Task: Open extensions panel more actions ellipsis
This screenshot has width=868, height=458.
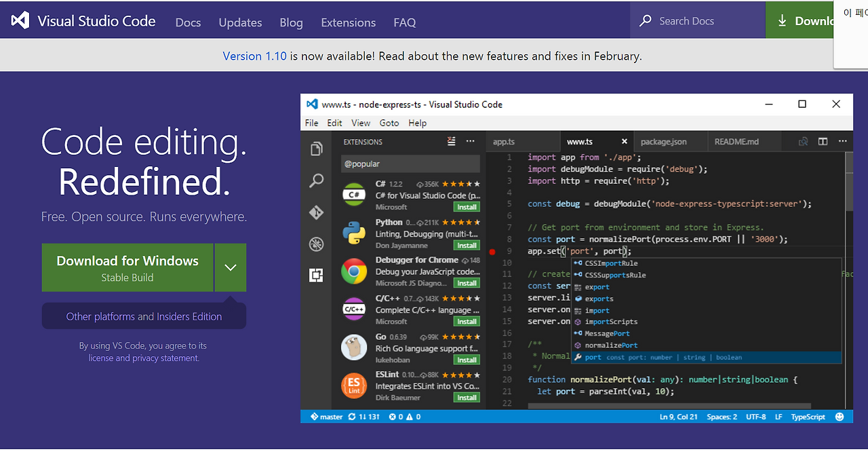Action: [x=471, y=141]
